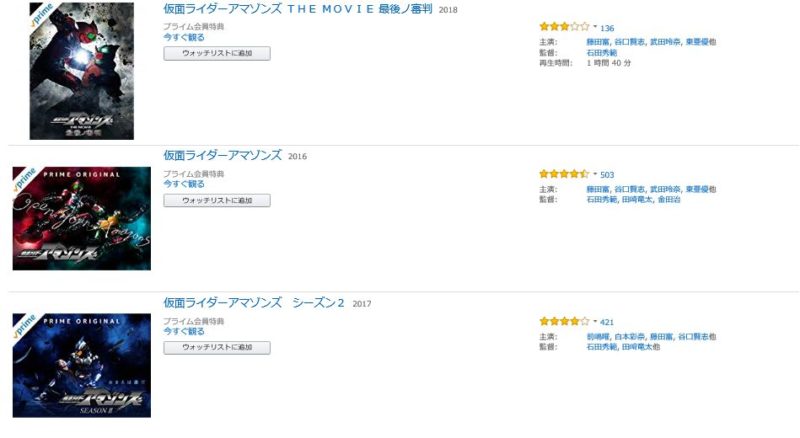The width and height of the screenshot is (800, 438).
Task: Open the blue Season II thumbnail
Action: (x=82, y=366)
